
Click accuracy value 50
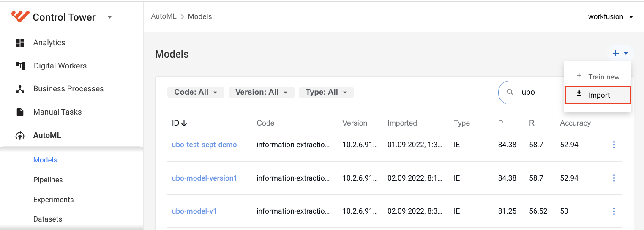[x=564, y=211]
